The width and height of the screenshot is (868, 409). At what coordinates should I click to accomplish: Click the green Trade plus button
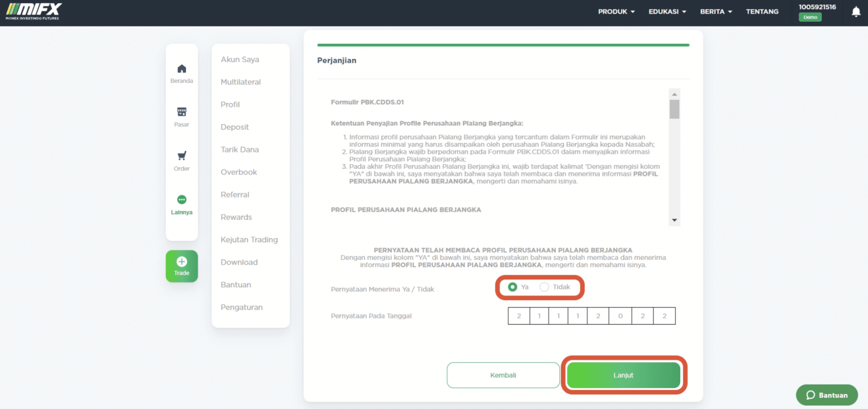[182, 266]
